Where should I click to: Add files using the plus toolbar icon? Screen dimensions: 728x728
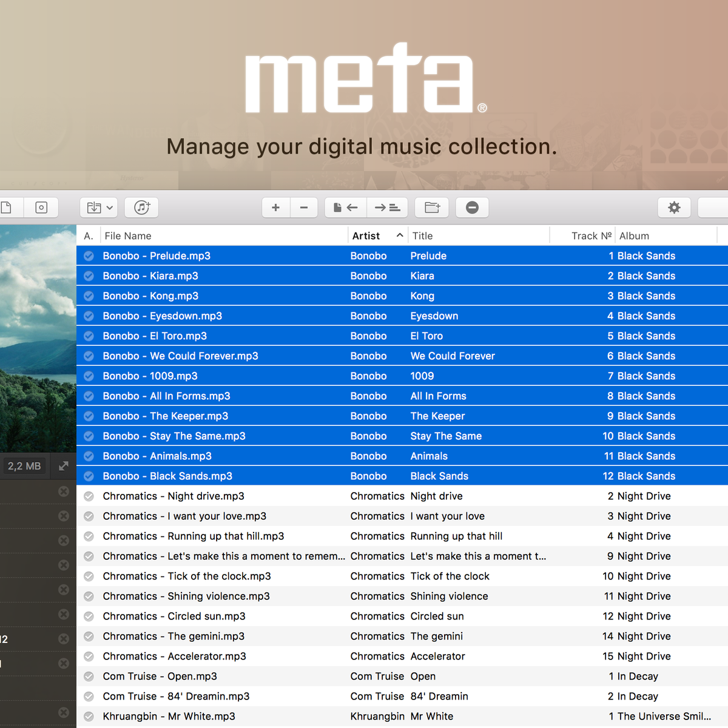click(x=275, y=207)
